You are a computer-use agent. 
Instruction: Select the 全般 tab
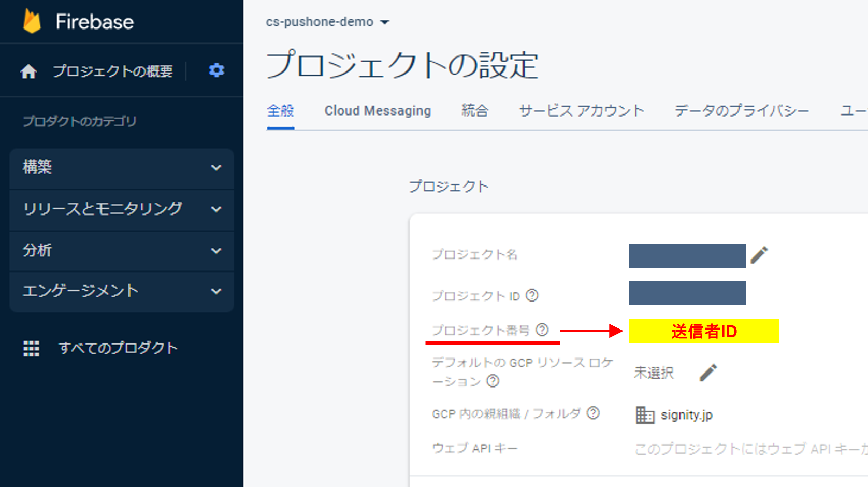280,111
